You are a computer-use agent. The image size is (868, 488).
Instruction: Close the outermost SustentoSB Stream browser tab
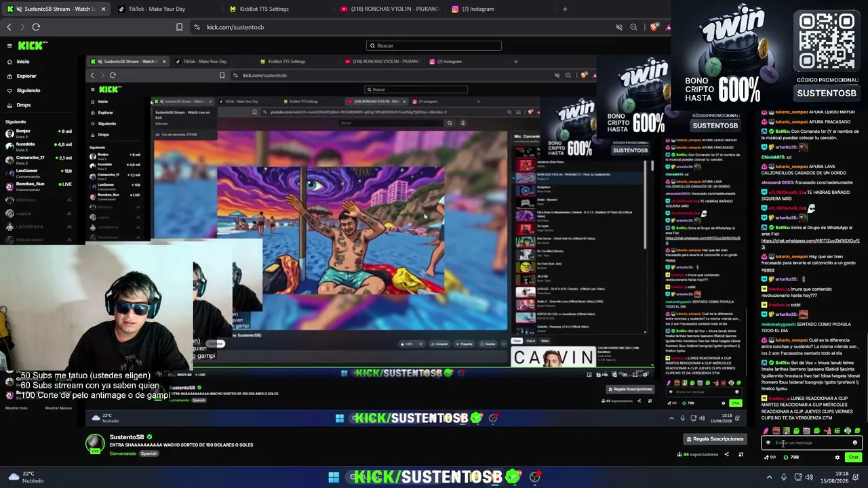click(x=103, y=9)
